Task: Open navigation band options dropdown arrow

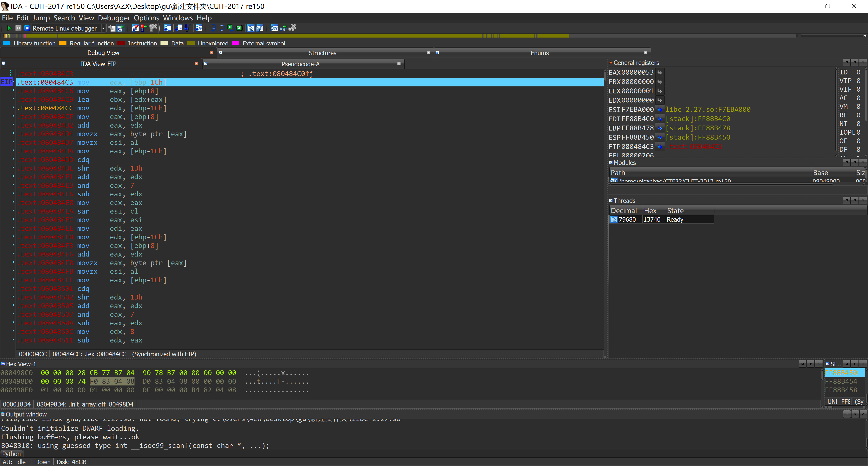Action: (x=865, y=36)
